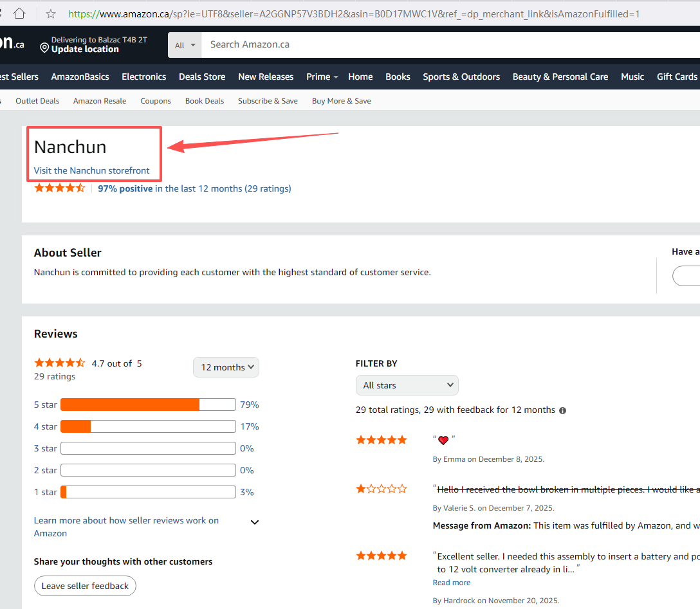Viewport: 700px width, 609px height.
Task: Click Leave seller feedback button
Action: [x=85, y=586]
